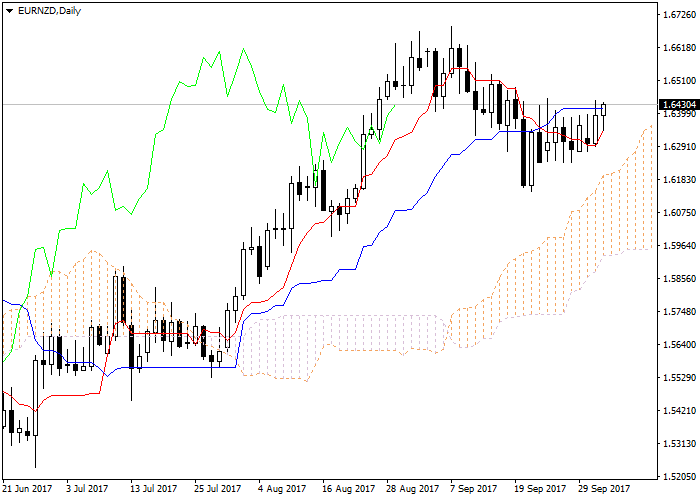
Task: Select date label 3 Jul 2017
Action: pyautogui.click(x=87, y=489)
